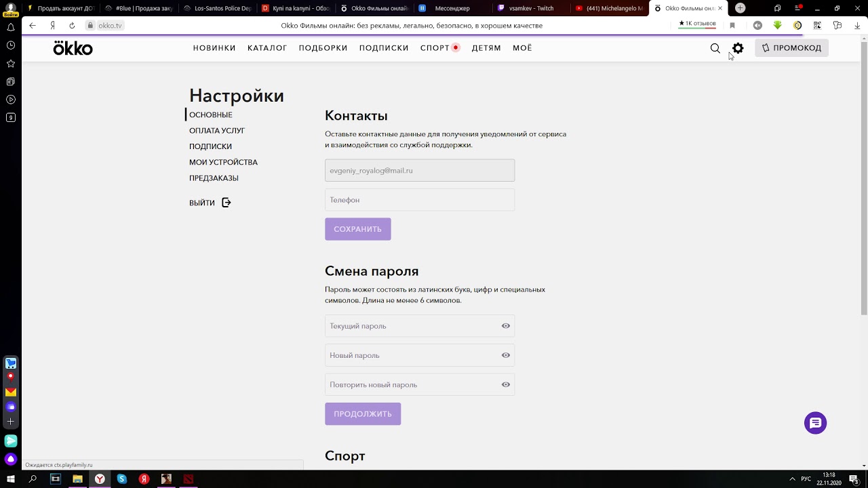Screen dimensions: 868x488
Task: Click the okko.tv address in URL bar
Action: (x=111, y=25)
